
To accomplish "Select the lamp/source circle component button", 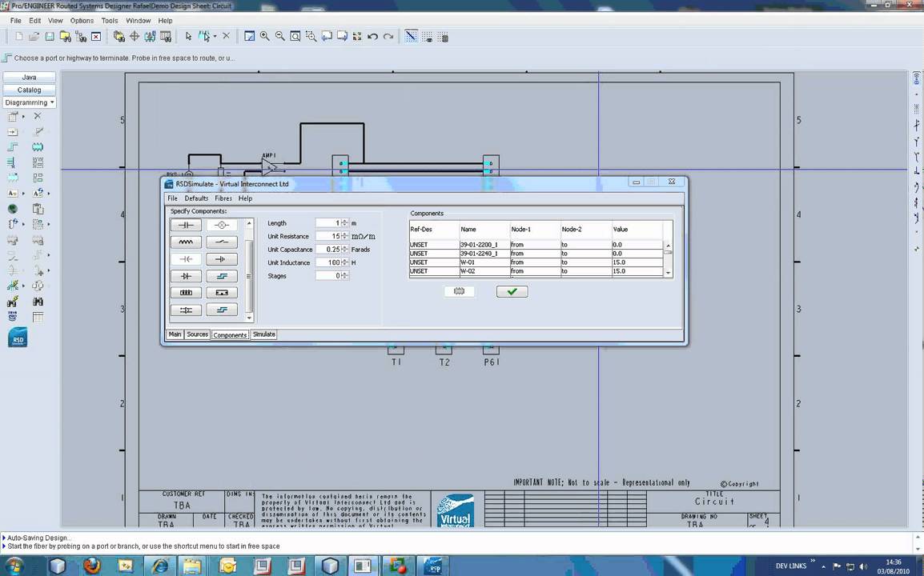I will tap(222, 225).
